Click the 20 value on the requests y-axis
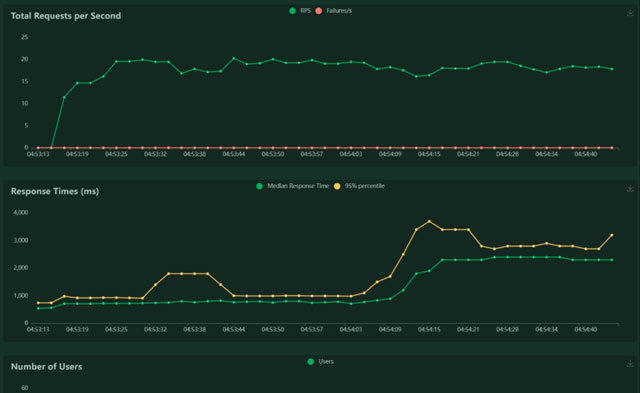The width and height of the screenshot is (640, 393). [24, 59]
